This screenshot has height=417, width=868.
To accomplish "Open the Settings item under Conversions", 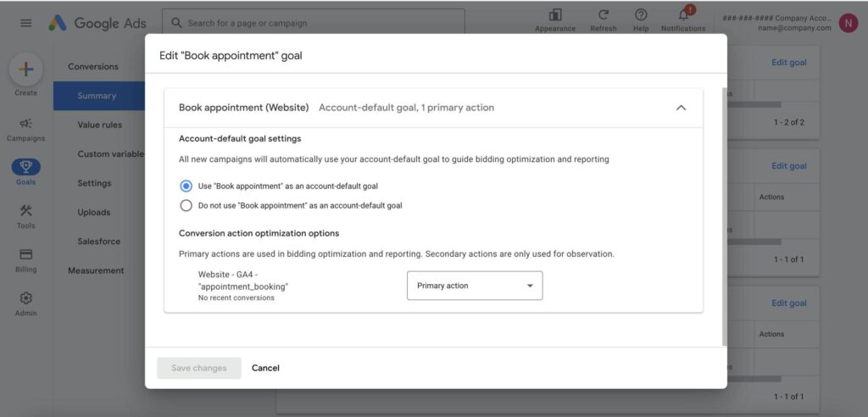I will pos(94,183).
